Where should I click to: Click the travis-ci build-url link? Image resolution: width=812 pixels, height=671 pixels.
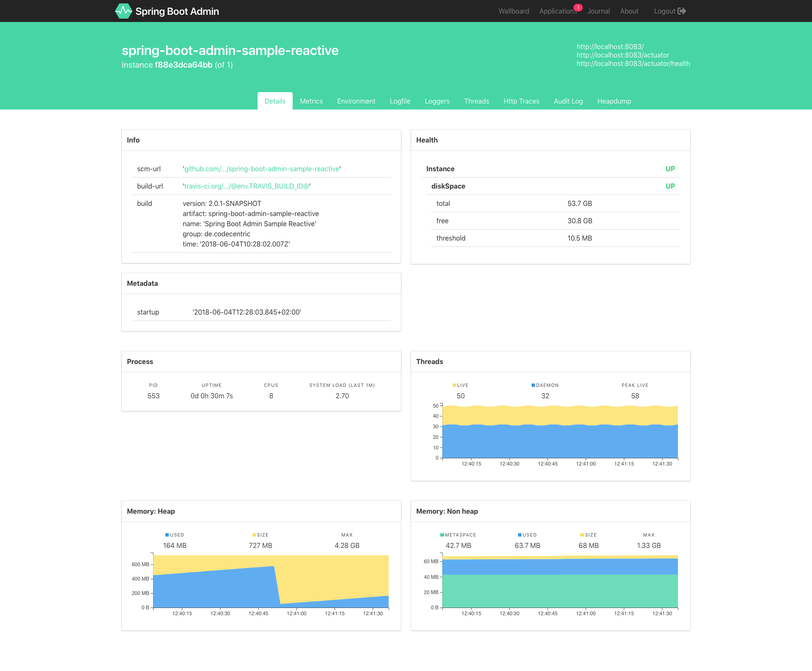pyautogui.click(x=247, y=186)
